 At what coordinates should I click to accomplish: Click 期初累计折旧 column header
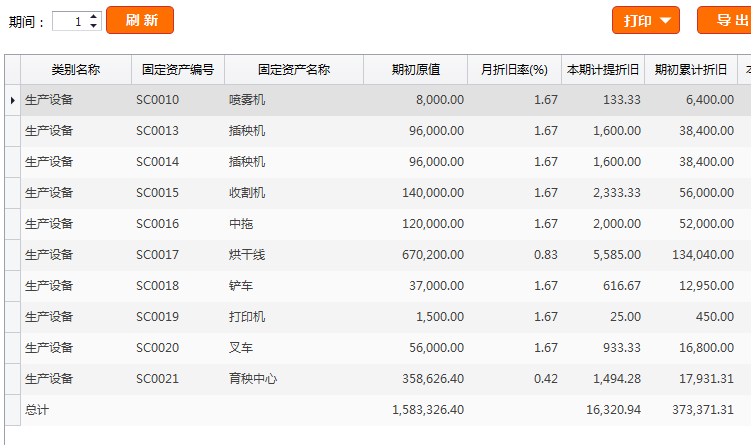[690, 70]
